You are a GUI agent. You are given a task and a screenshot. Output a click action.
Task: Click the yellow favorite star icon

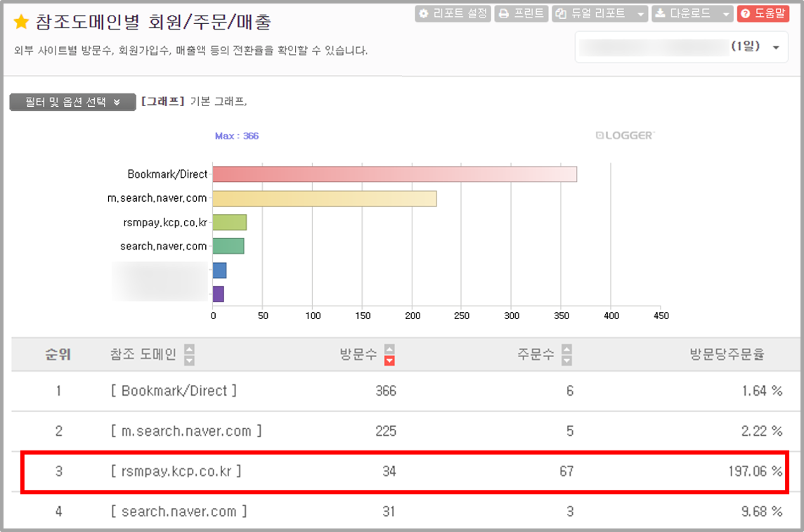click(21, 22)
